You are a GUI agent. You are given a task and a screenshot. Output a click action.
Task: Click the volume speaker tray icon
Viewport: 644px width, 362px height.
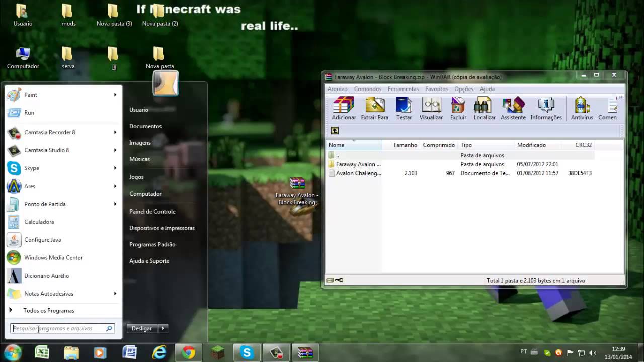point(592,353)
